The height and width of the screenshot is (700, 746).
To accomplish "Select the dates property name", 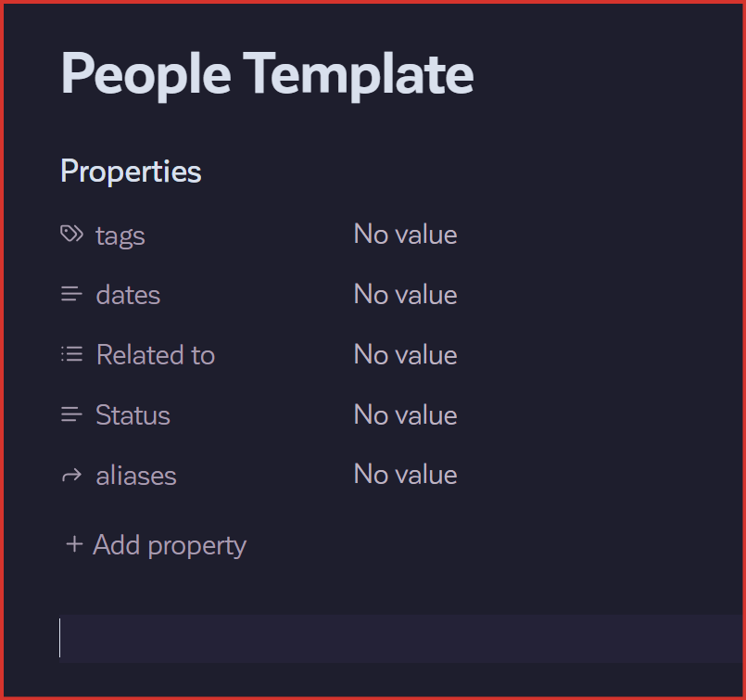I will 128,295.
